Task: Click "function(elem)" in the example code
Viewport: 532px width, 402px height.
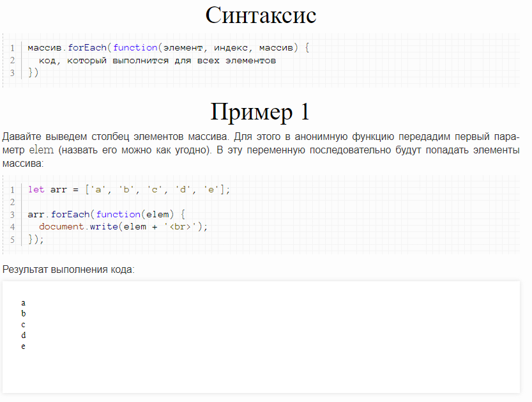Action: tap(135, 214)
